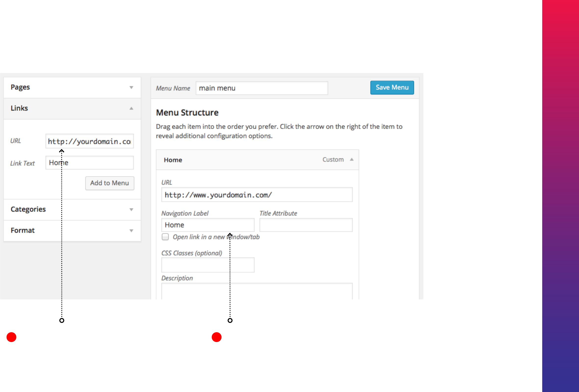Click the Custom label on Home item
The image size is (579, 392).
[333, 159]
